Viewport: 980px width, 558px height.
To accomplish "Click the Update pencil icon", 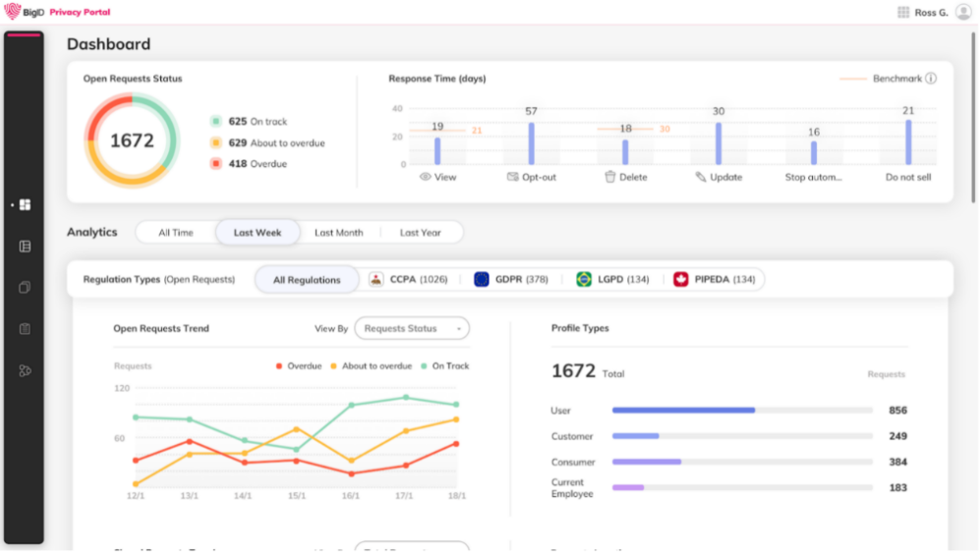I will point(701,177).
